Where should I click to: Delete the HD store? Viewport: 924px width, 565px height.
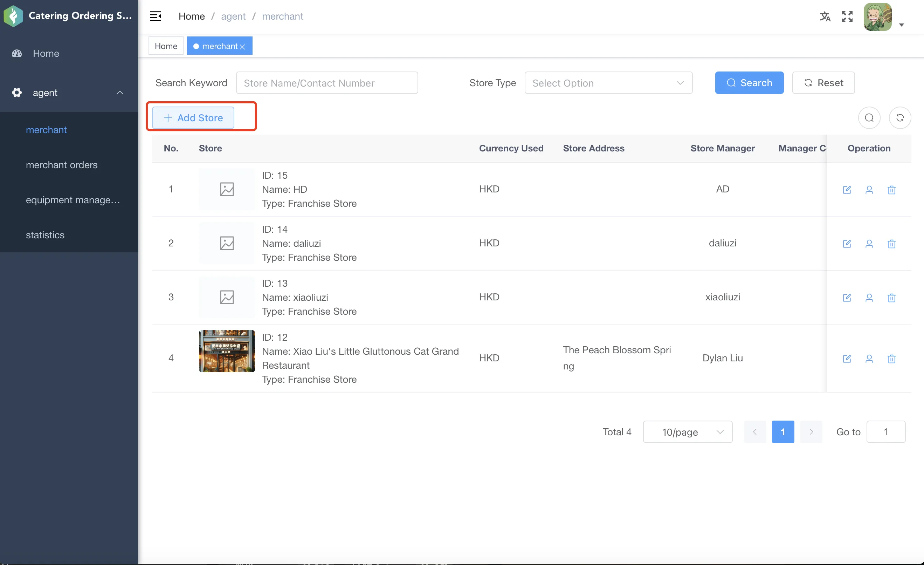892,190
